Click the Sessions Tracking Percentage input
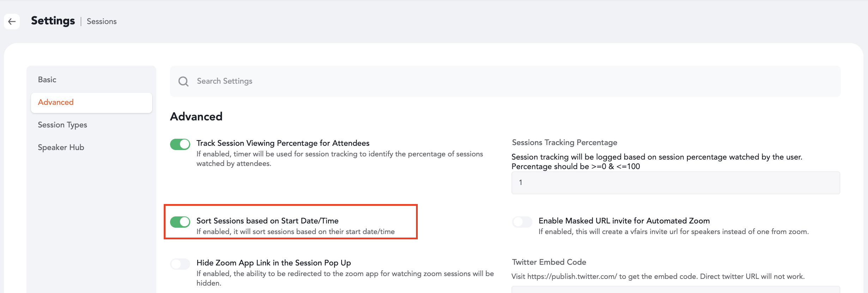868x293 pixels. (x=676, y=183)
